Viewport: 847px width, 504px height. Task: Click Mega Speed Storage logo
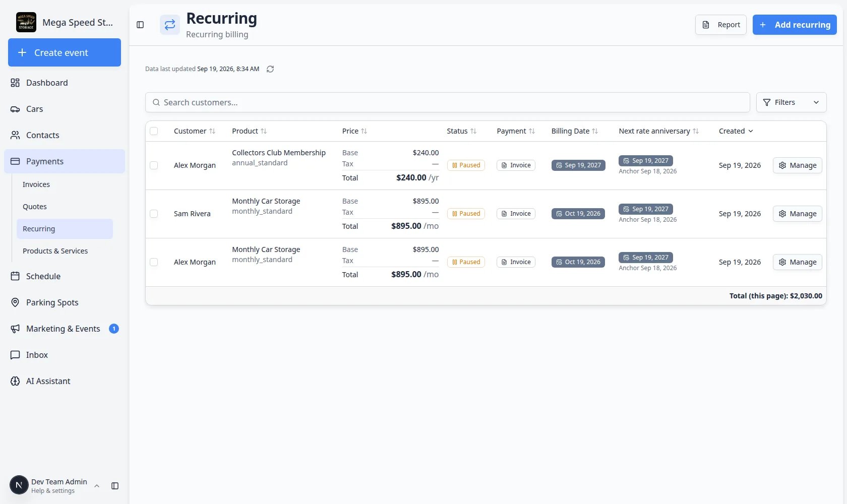tap(26, 22)
